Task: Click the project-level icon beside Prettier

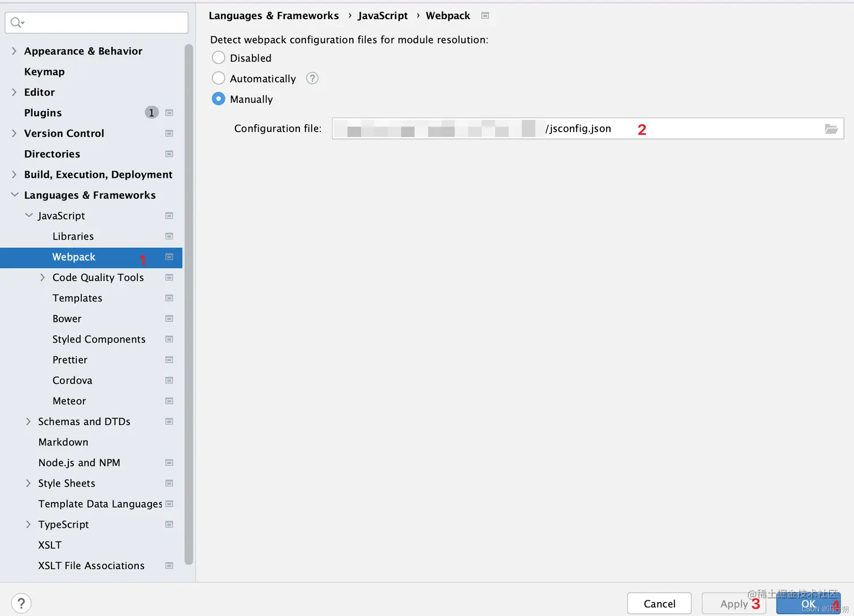Action: pyautogui.click(x=169, y=360)
